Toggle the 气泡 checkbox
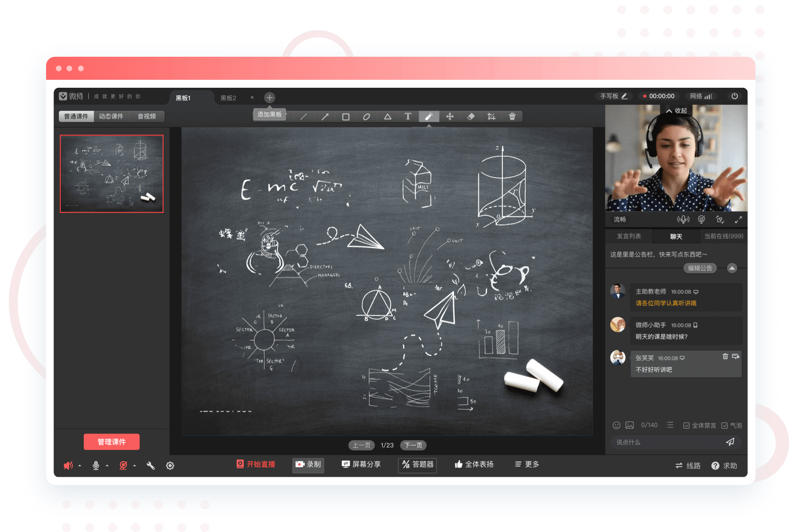Viewport: 798px width, 532px height. coord(724,426)
